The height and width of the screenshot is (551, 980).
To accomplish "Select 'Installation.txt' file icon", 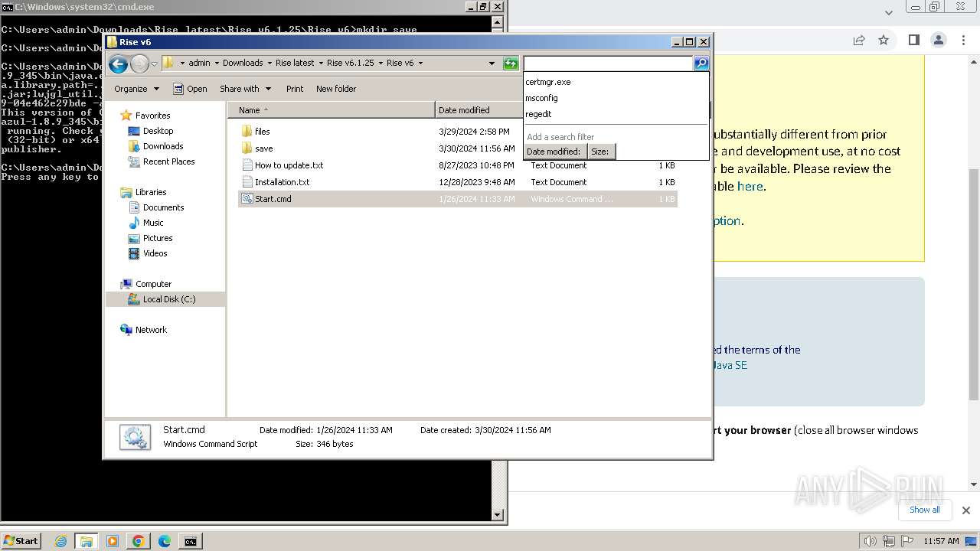I will [247, 182].
